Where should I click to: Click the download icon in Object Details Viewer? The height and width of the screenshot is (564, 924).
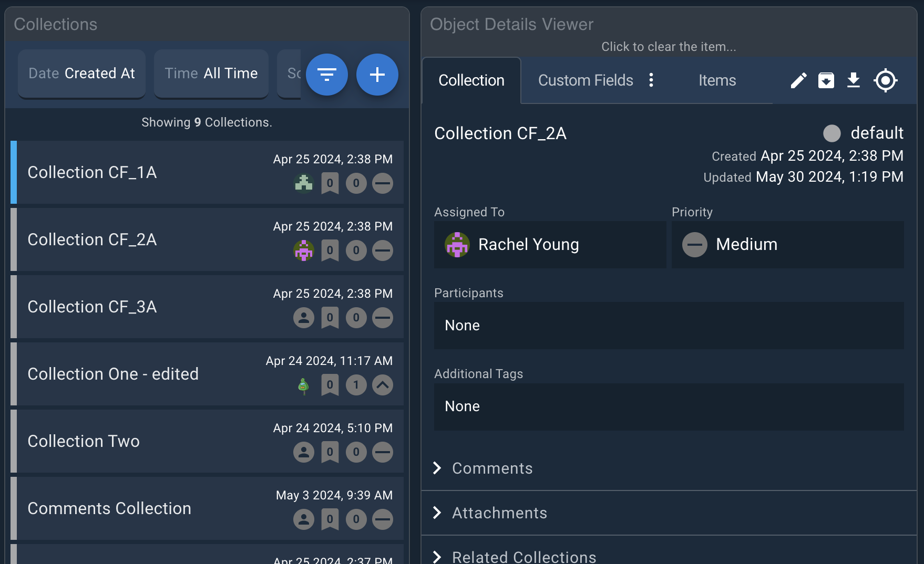click(x=853, y=80)
